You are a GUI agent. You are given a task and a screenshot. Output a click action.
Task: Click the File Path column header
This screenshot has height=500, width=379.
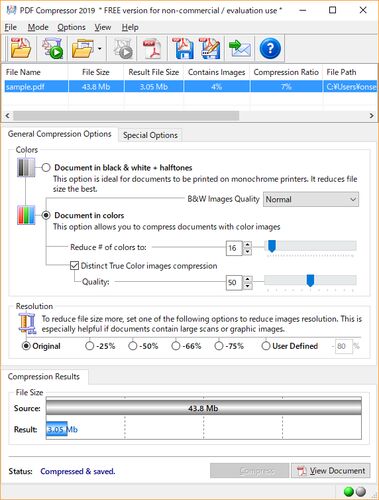(350, 72)
